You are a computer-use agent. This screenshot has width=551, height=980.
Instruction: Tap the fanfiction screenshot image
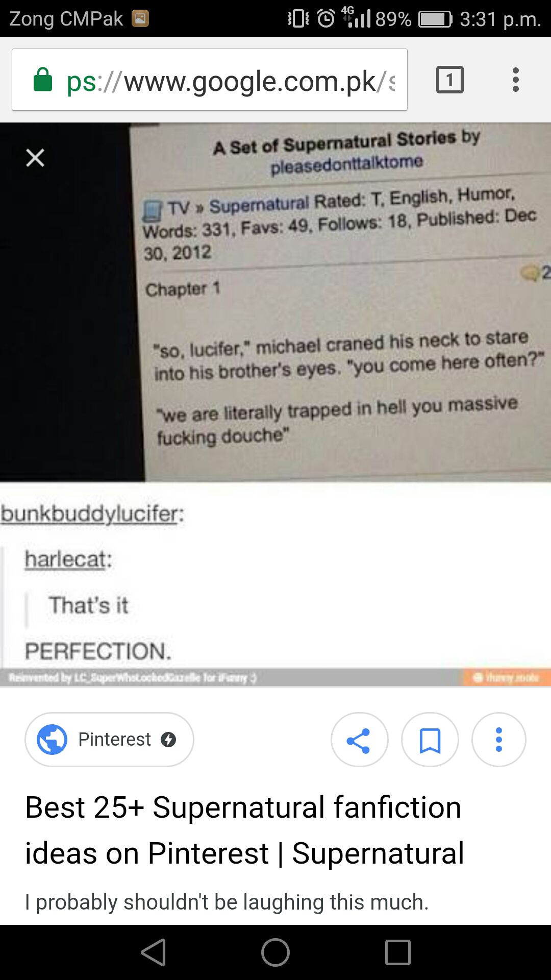coord(275,405)
